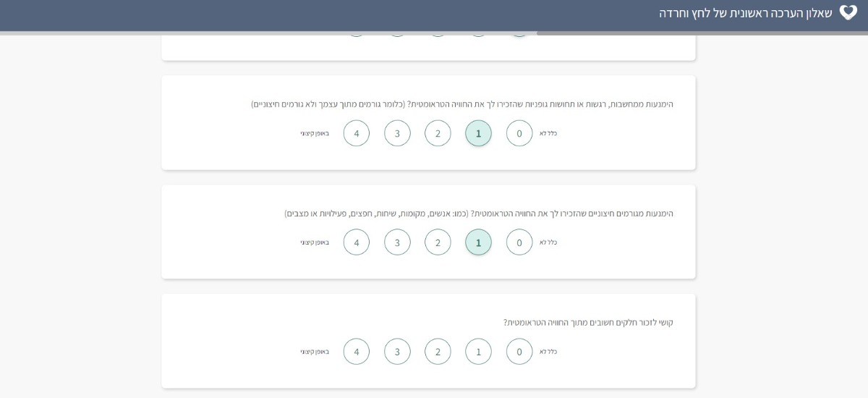Select 0 for difficulty remembering important parts question
Image resolution: width=868 pixels, height=398 pixels.
tap(519, 352)
